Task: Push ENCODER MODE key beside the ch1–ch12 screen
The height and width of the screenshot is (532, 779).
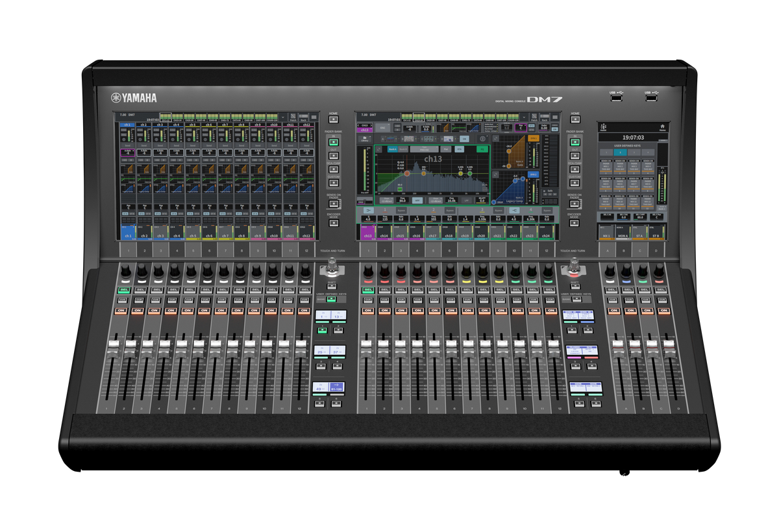Action: pos(333,223)
